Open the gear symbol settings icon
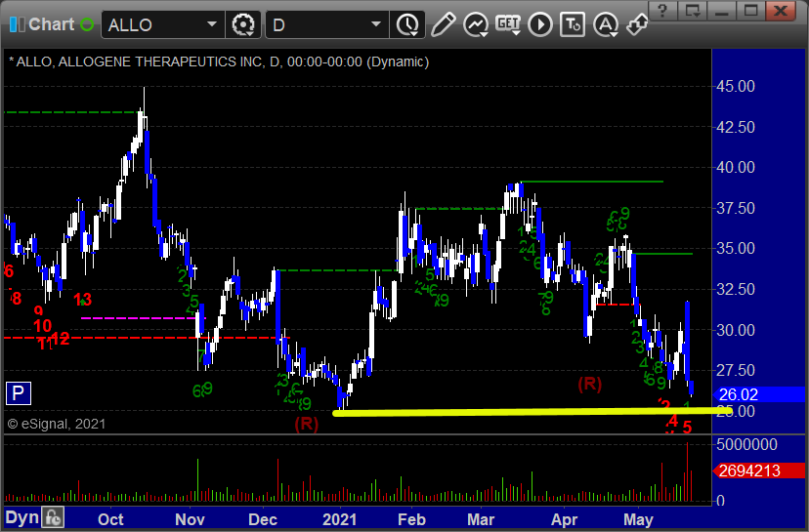 coord(243,24)
